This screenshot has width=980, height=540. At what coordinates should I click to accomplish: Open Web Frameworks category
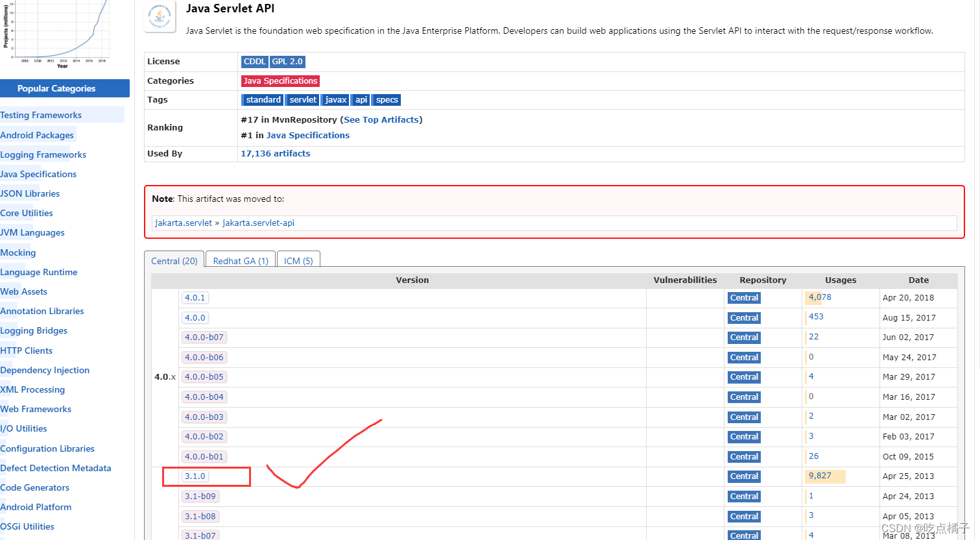click(x=36, y=409)
